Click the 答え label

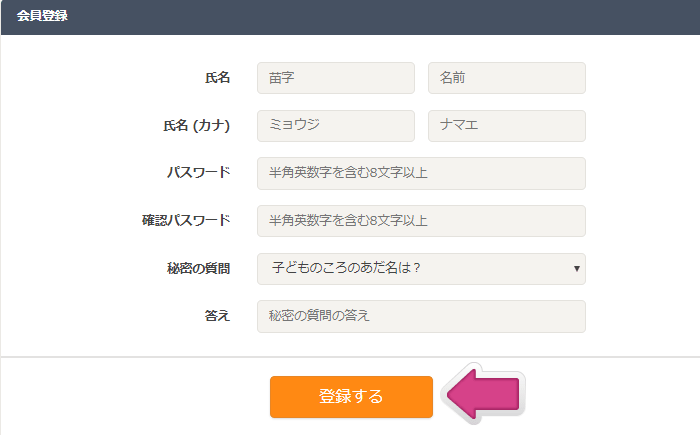pyautogui.click(x=217, y=316)
